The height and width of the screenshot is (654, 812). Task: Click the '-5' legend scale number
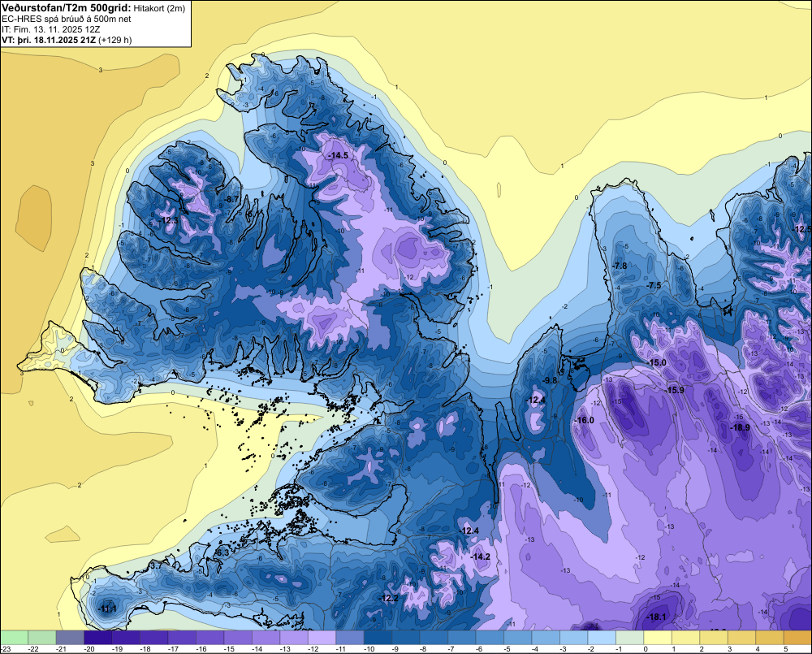coord(508,649)
